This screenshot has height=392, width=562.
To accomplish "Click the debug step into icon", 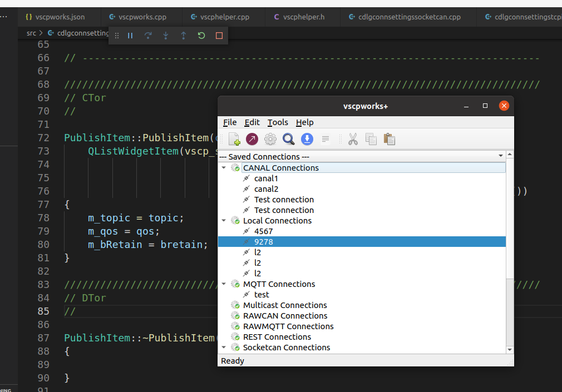I will click(x=166, y=36).
